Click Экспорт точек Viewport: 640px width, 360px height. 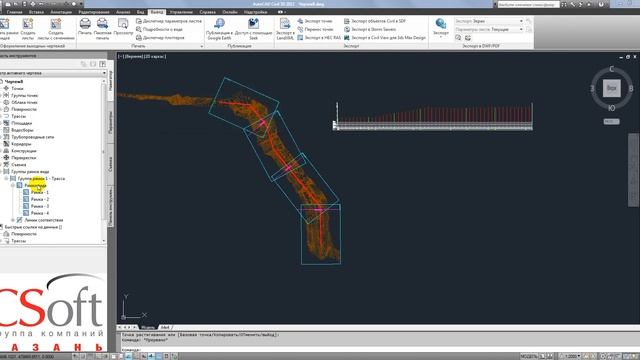tap(315, 21)
